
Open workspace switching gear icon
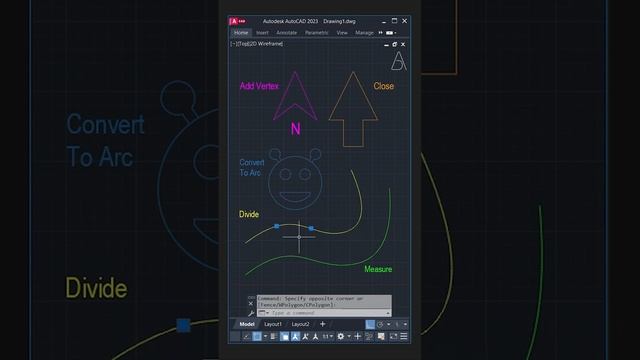coord(340,336)
